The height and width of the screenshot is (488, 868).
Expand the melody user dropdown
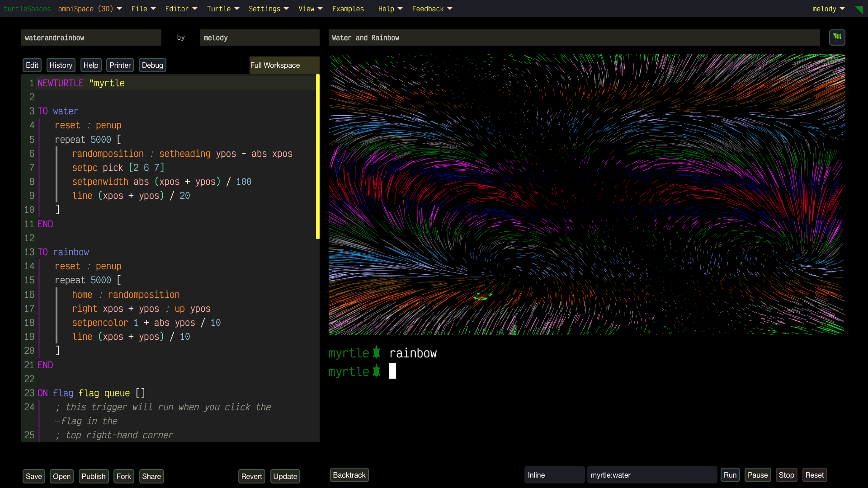pos(828,9)
